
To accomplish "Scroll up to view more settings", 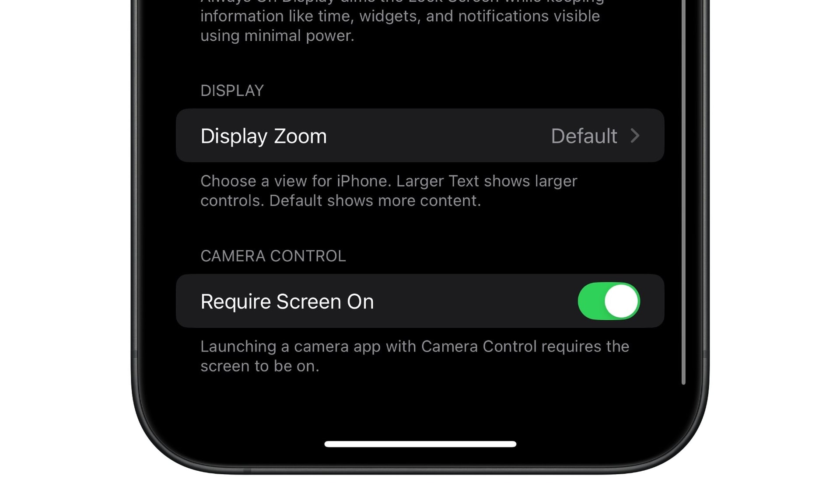I will pyautogui.click(x=420, y=240).
